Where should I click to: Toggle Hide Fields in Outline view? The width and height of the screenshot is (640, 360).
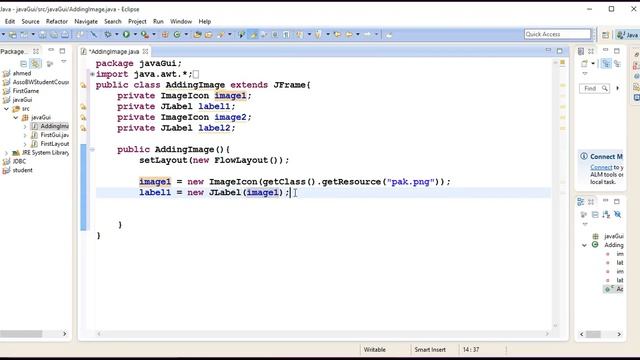pyautogui.click(x=618, y=215)
